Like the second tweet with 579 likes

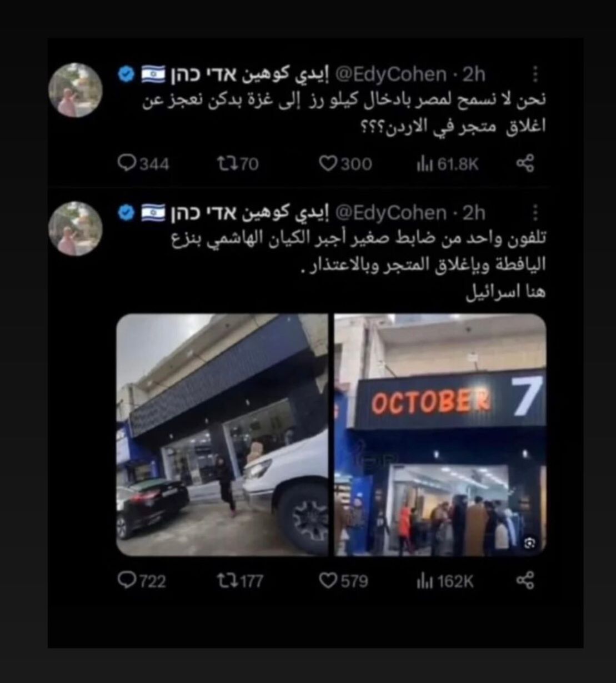point(343,581)
